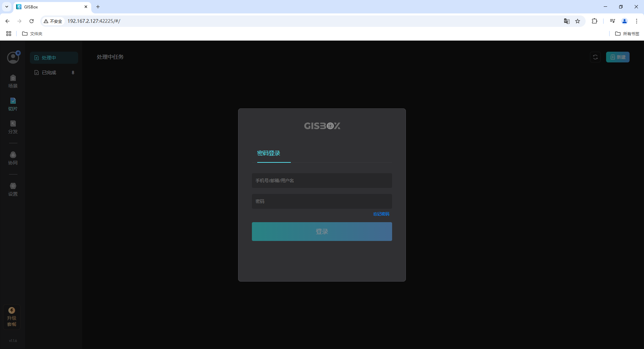
Task: Click the 忘记密码 forgot password link
Action: click(381, 214)
